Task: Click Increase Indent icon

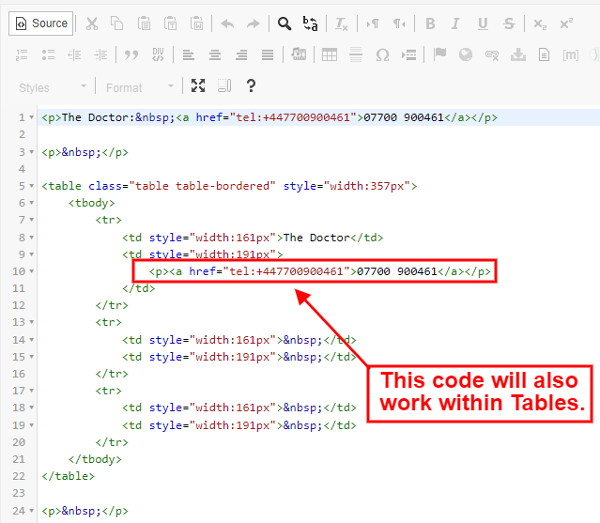Action: (x=101, y=55)
